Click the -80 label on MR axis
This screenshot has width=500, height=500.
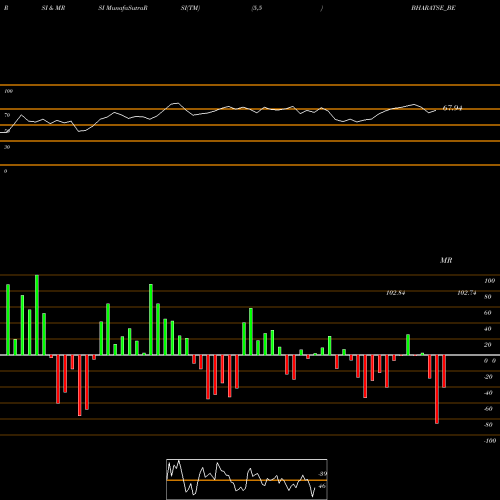488,425
